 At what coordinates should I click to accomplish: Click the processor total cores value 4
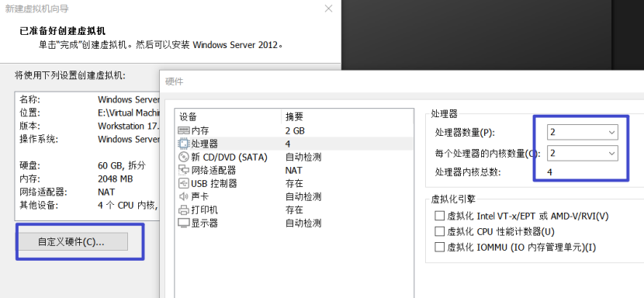549,172
